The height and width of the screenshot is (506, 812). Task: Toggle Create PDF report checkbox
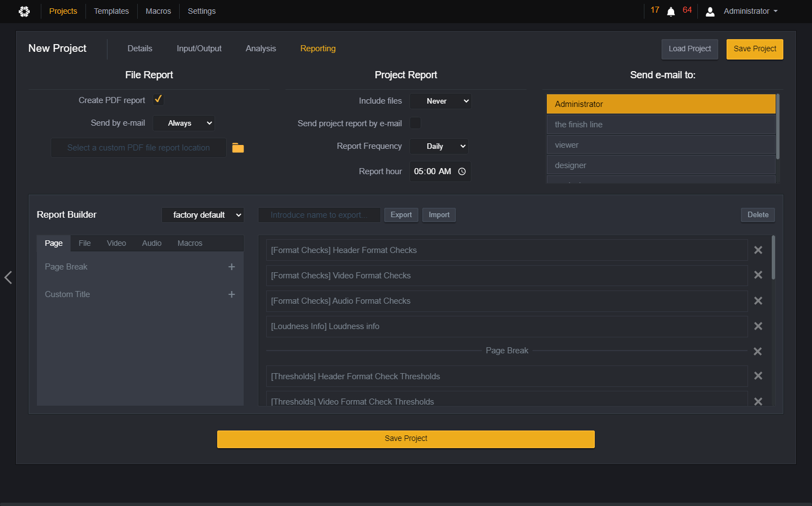pyautogui.click(x=158, y=99)
